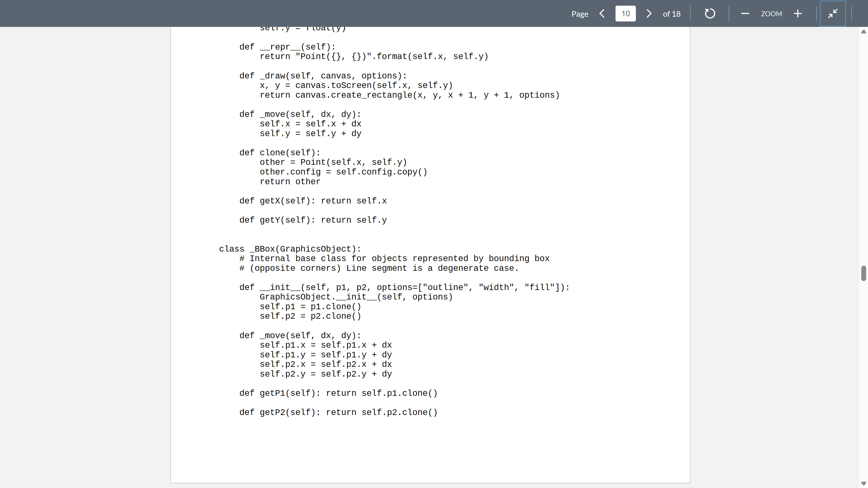
Task: Click the scroll down arrow
Action: (x=863, y=484)
